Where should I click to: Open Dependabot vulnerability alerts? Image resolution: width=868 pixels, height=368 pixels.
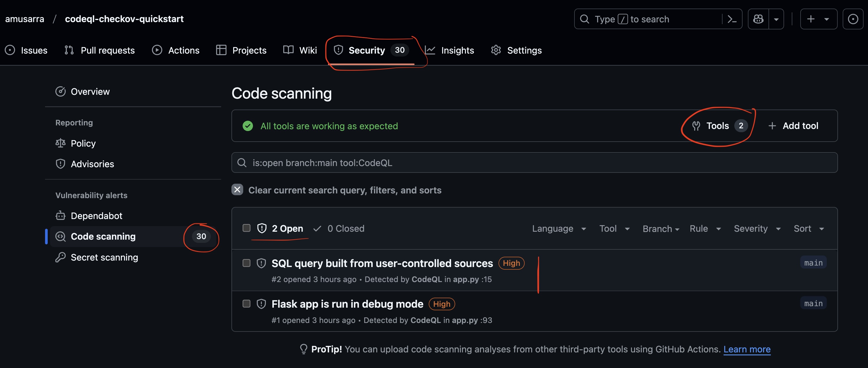tap(133, 216)
